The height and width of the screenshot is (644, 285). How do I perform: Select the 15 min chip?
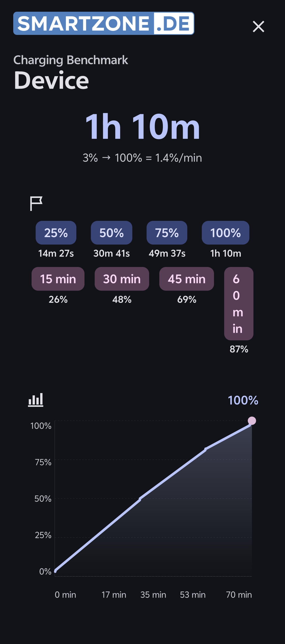click(x=58, y=279)
